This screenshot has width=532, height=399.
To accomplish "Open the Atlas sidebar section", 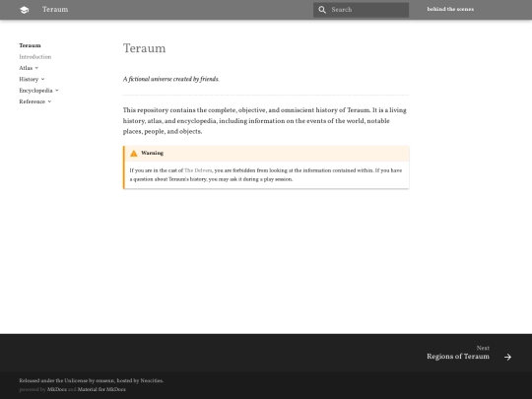I will click(26, 68).
